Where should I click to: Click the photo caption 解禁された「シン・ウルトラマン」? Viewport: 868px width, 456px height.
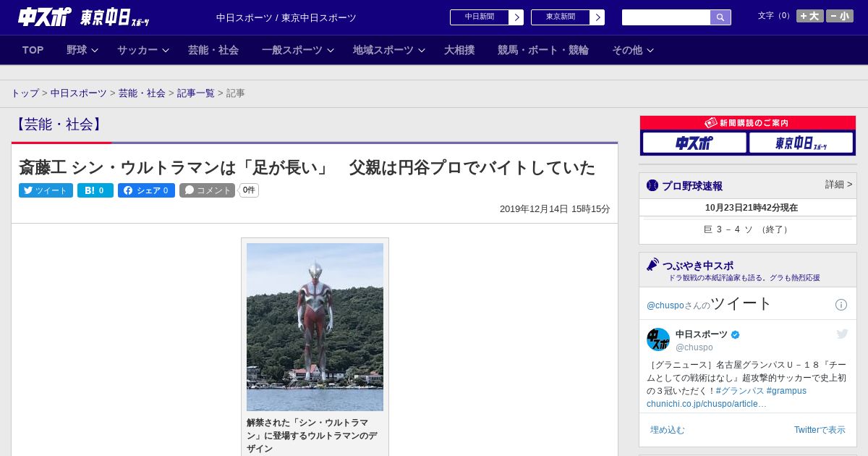tap(312, 436)
